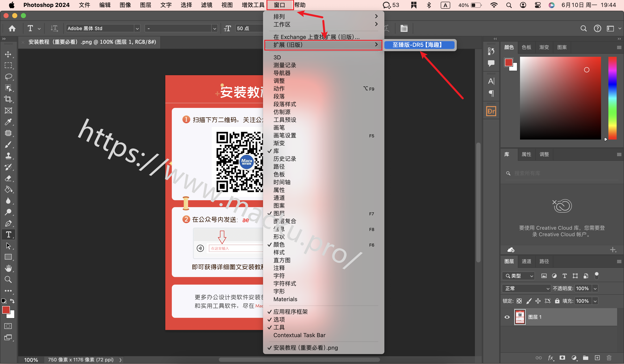The image size is (624, 364).
Task: Select the Path Selection tool
Action: coord(8,246)
